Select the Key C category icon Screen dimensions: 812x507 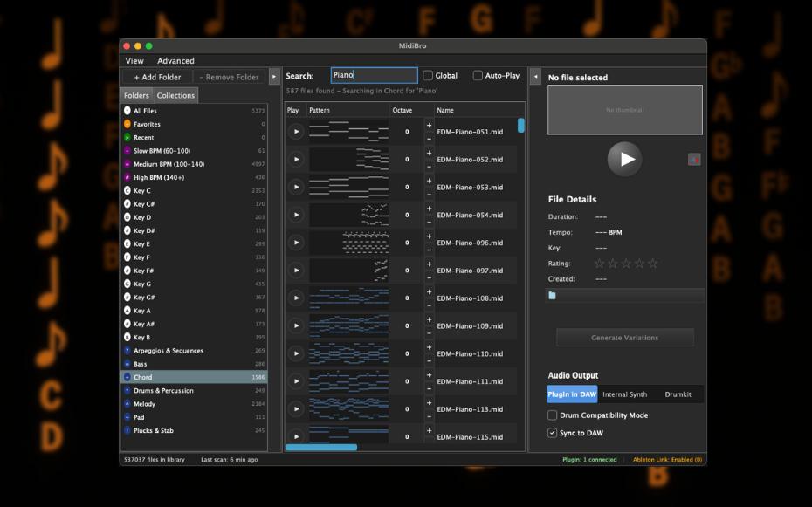point(127,191)
